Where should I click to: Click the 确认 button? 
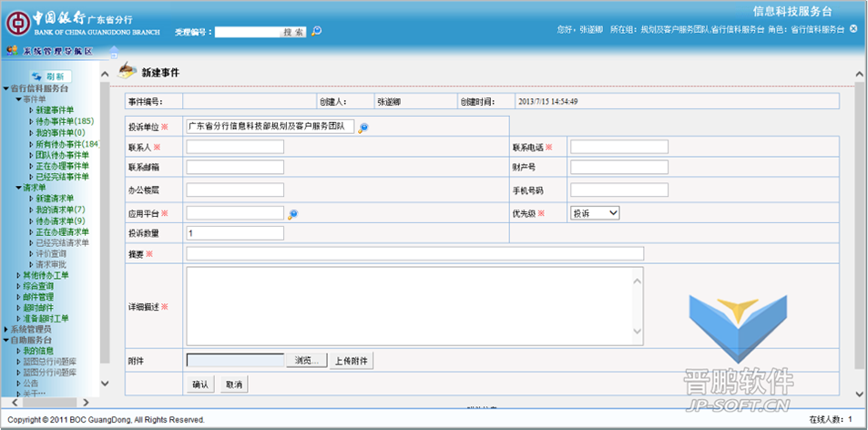pyautogui.click(x=199, y=384)
